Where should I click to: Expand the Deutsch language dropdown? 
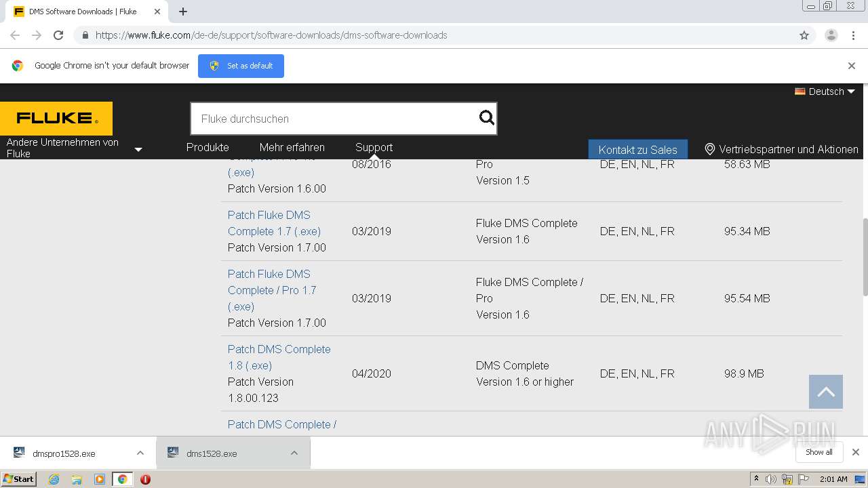click(825, 91)
